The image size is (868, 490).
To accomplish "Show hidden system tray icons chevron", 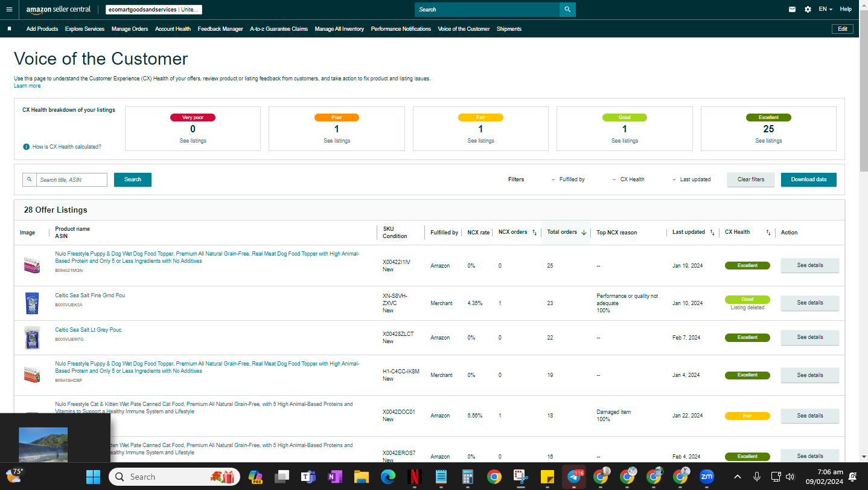I will 738,477.
